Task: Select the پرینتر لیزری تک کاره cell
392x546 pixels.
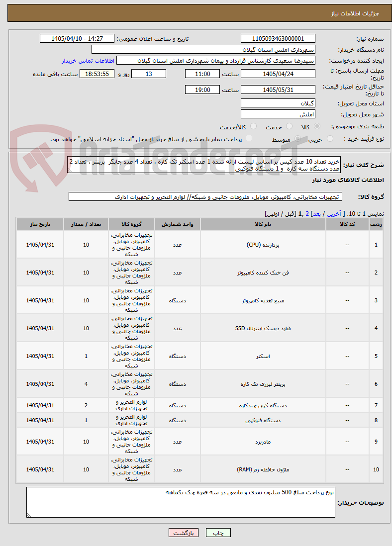Action: pos(263,384)
